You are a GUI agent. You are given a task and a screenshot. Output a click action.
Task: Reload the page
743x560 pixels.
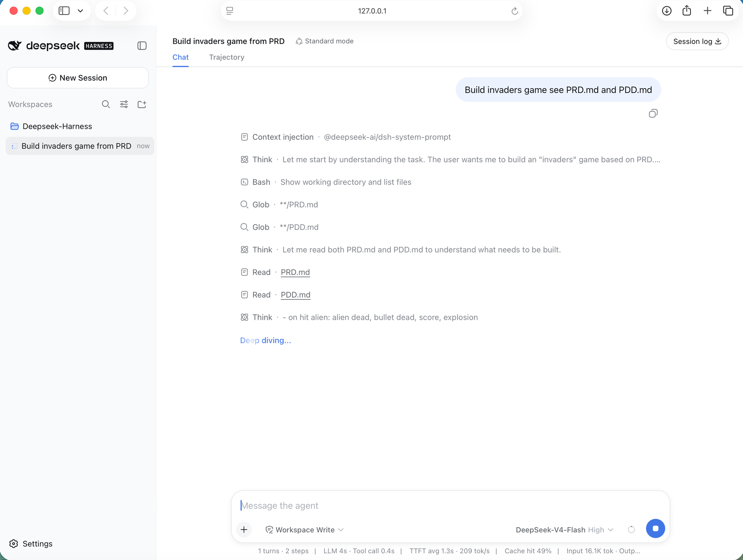coord(514,11)
